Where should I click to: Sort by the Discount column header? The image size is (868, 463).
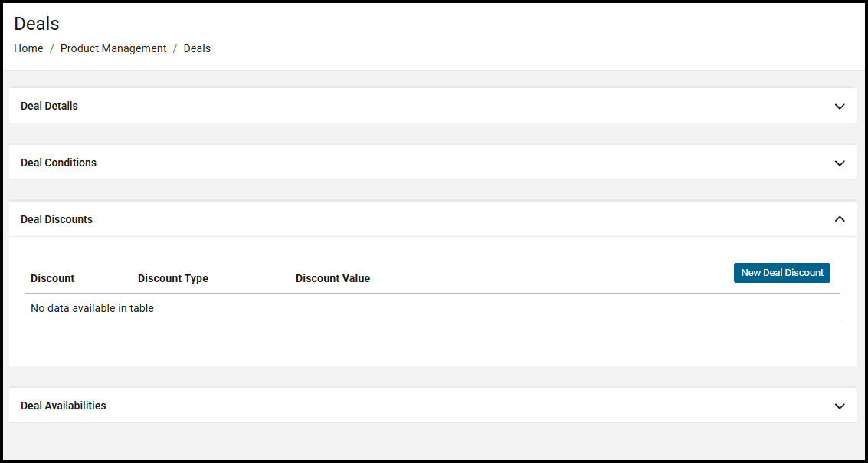(53, 278)
